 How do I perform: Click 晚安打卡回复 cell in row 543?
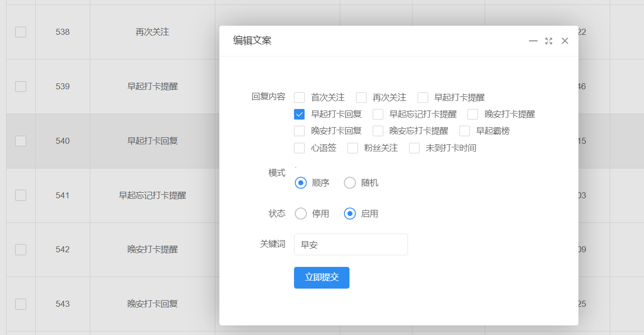pos(152,304)
